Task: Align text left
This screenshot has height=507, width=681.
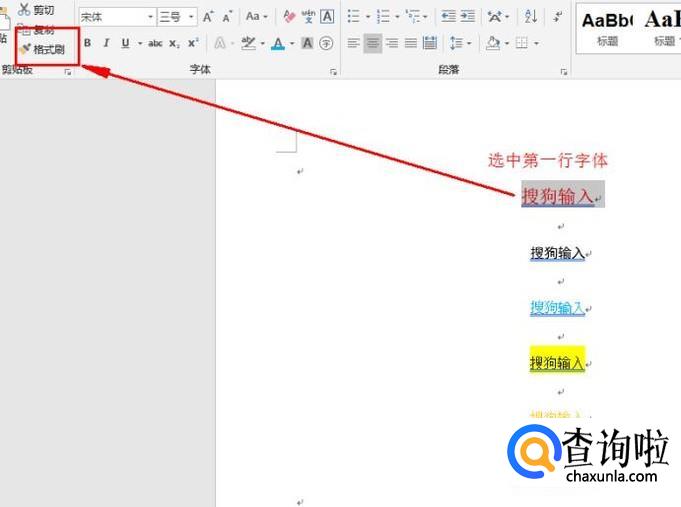Action: (354, 43)
